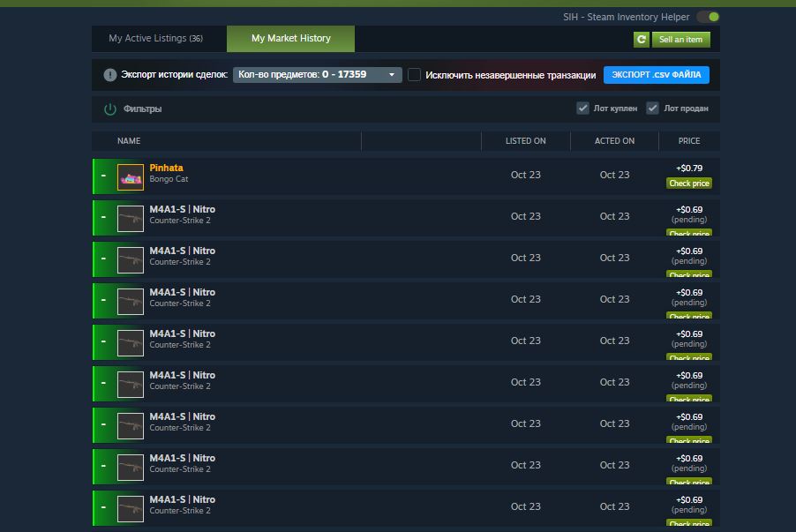Image resolution: width=796 pixels, height=532 pixels.
Task: Select the My Market History tab
Action: point(291,39)
